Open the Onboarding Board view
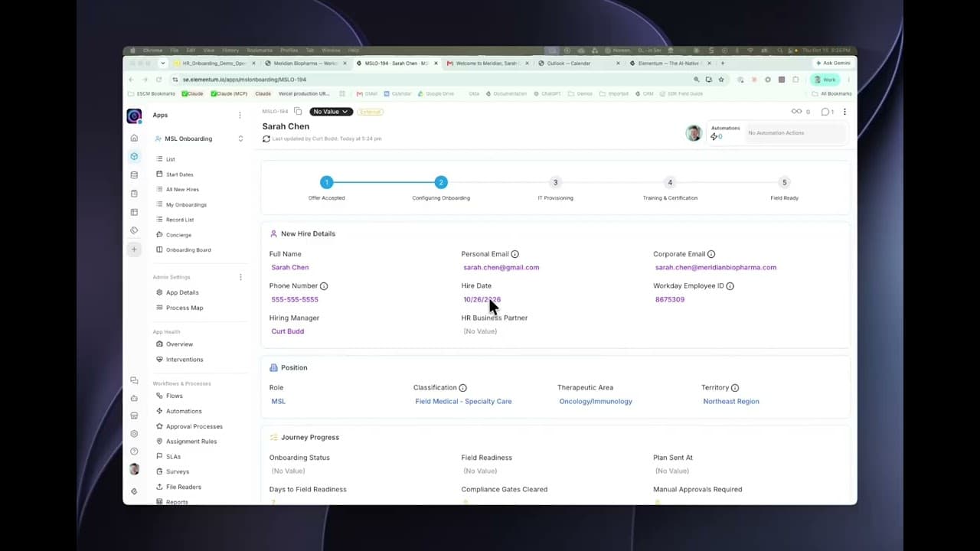 188,250
